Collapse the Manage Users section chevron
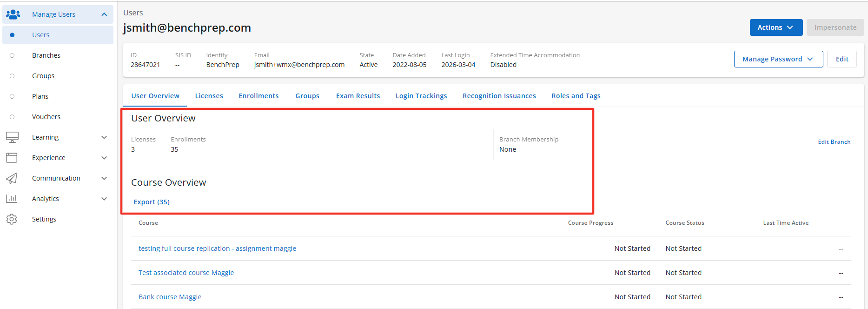Viewport: 868px width, 309px height. pyautogui.click(x=104, y=14)
